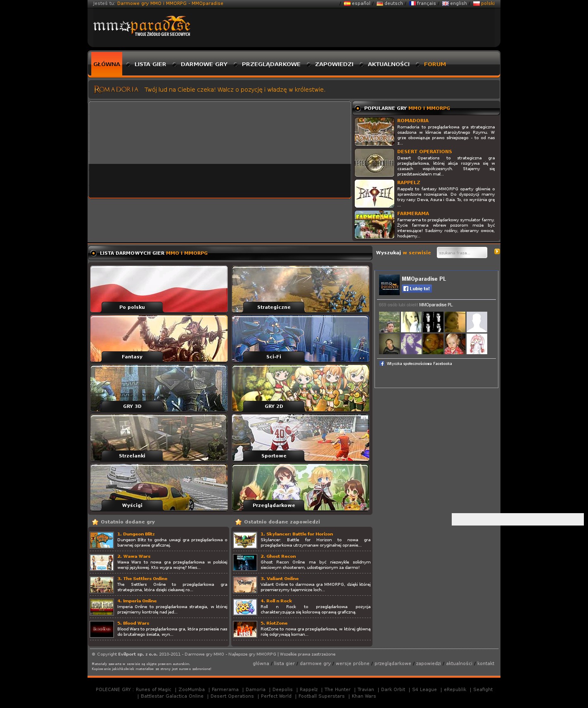
Task: Click the search phrase input field
Action: click(462, 253)
